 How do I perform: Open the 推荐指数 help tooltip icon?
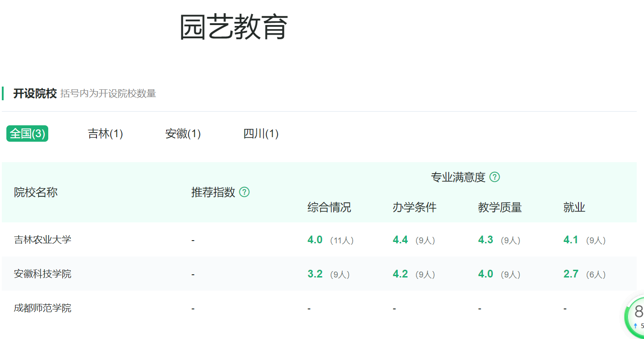244,192
